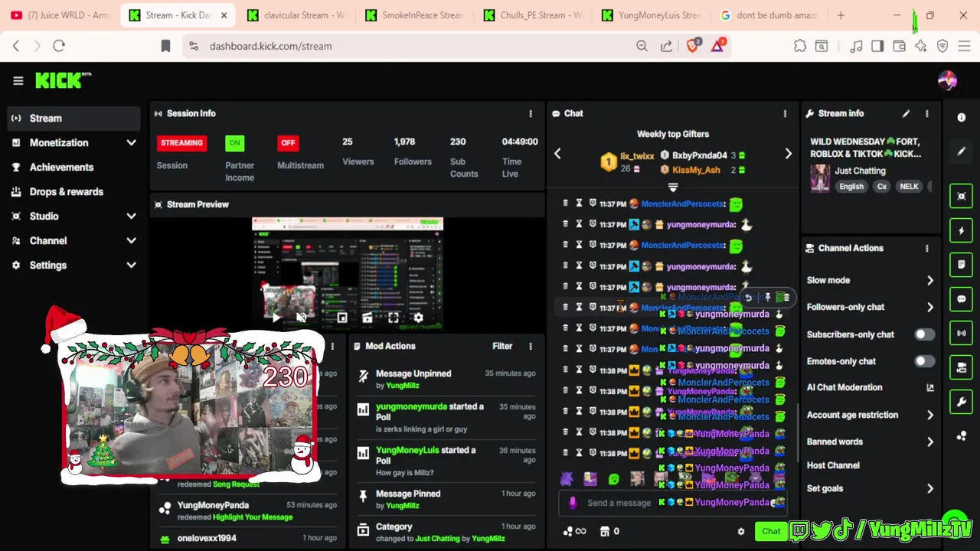
Task: Open the shop icon below chat
Action: [604, 531]
